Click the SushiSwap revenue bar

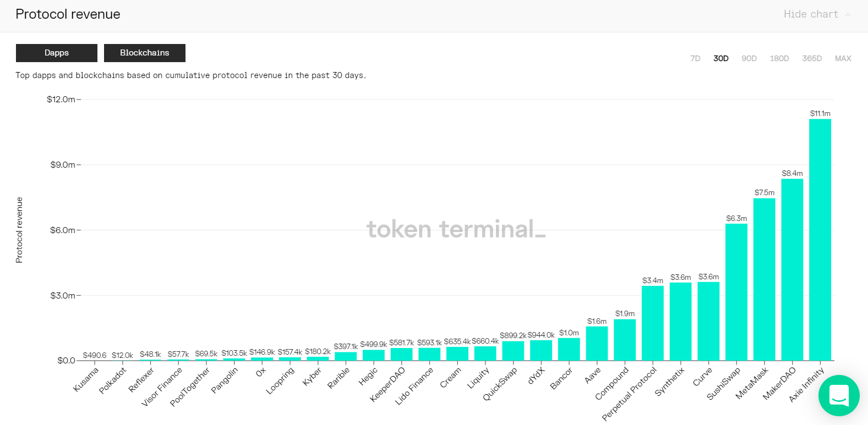(736, 292)
